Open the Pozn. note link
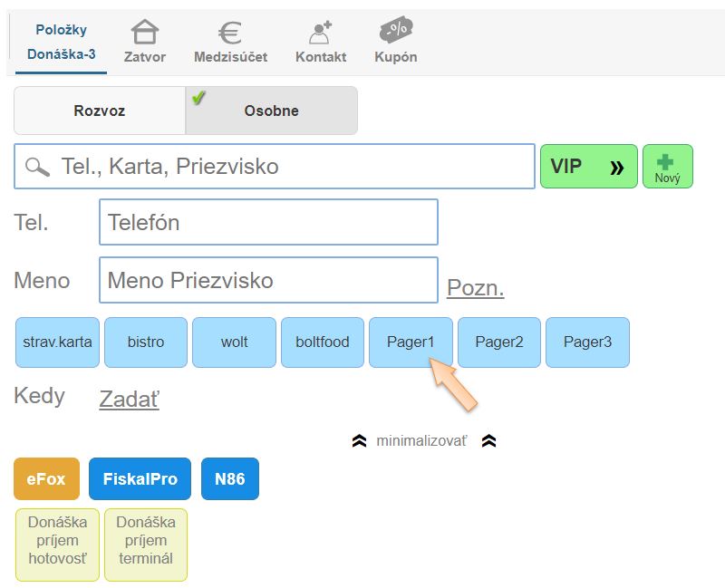Viewport: 725px width, 588px height. point(475,288)
